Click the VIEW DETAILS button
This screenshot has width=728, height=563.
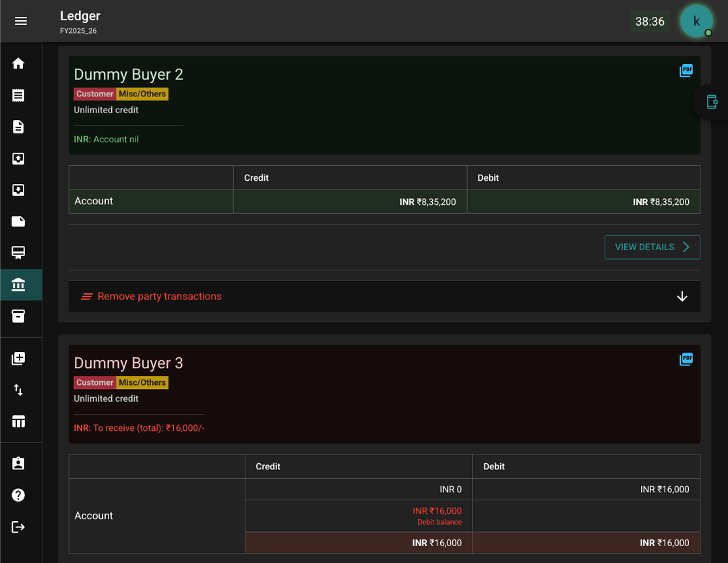click(x=652, y=247)
